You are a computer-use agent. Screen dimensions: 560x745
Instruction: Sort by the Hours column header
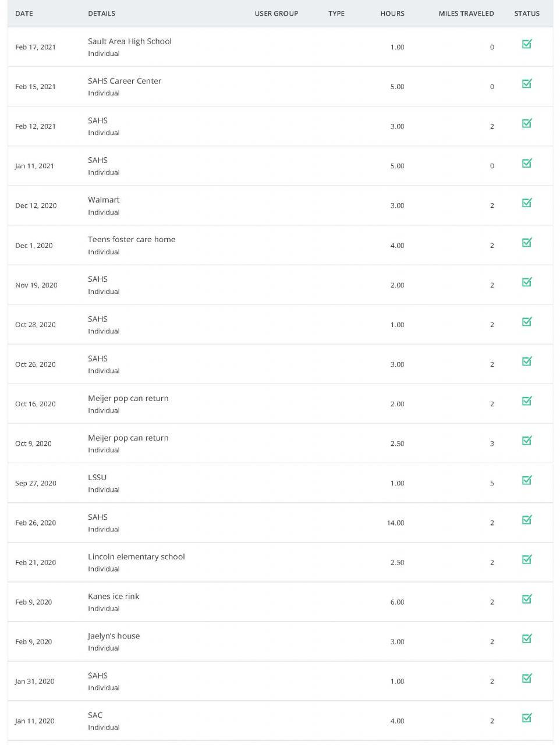[392, 13]
